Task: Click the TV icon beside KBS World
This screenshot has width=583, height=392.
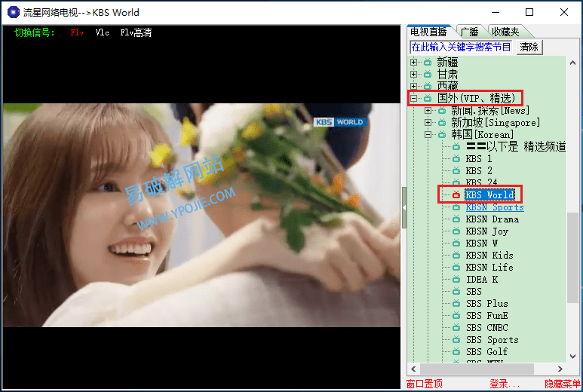Action: (456, 195)
